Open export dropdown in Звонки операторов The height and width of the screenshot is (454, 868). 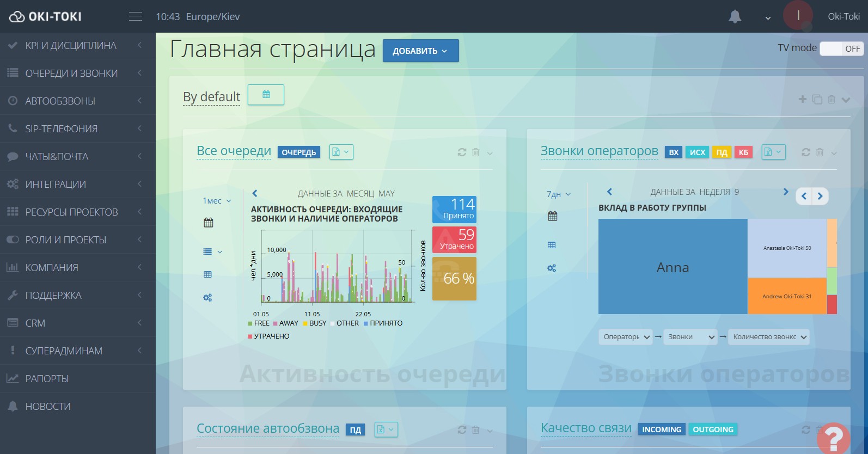pyautogui.click(x=773, y=152)
